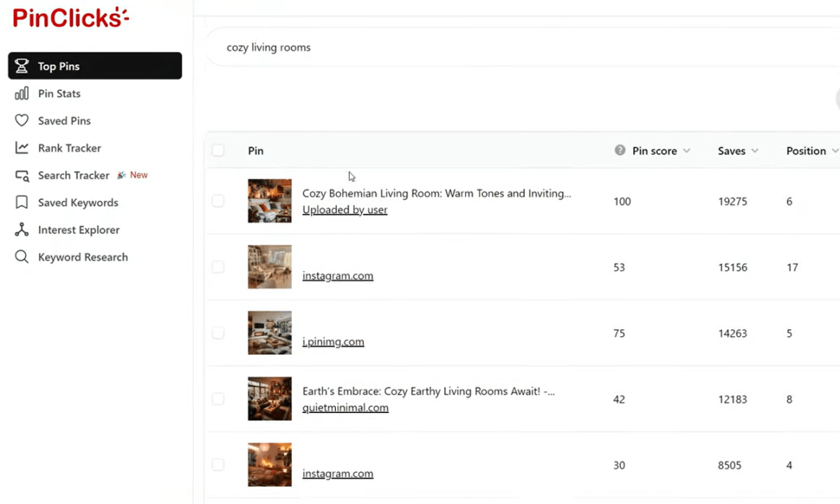The width and height of the screenshot is (840, 504).
Task: Click the Search Tracker icon in sidebar
Action: click(22, 176)
